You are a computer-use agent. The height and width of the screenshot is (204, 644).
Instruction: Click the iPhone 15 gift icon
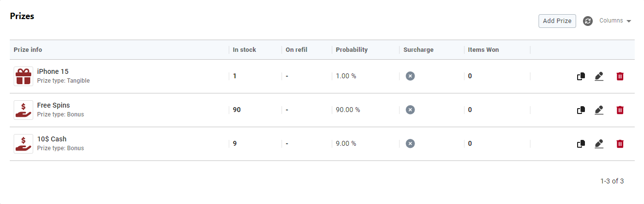(x=23, y=76)
